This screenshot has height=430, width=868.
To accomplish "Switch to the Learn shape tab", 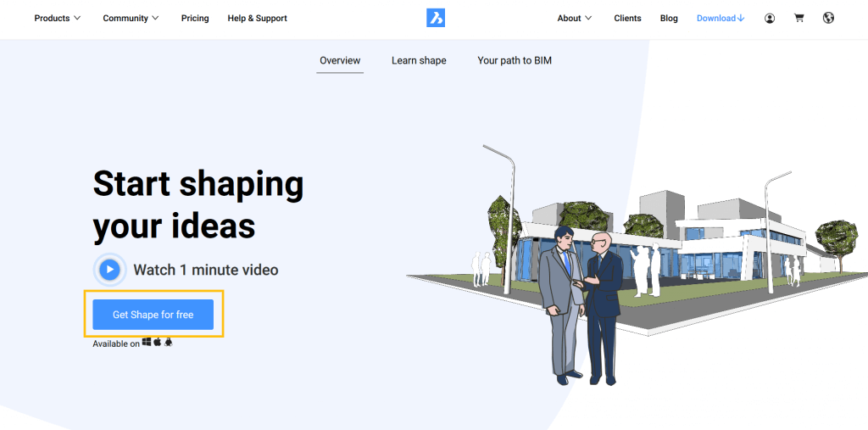I will [419, 60].
